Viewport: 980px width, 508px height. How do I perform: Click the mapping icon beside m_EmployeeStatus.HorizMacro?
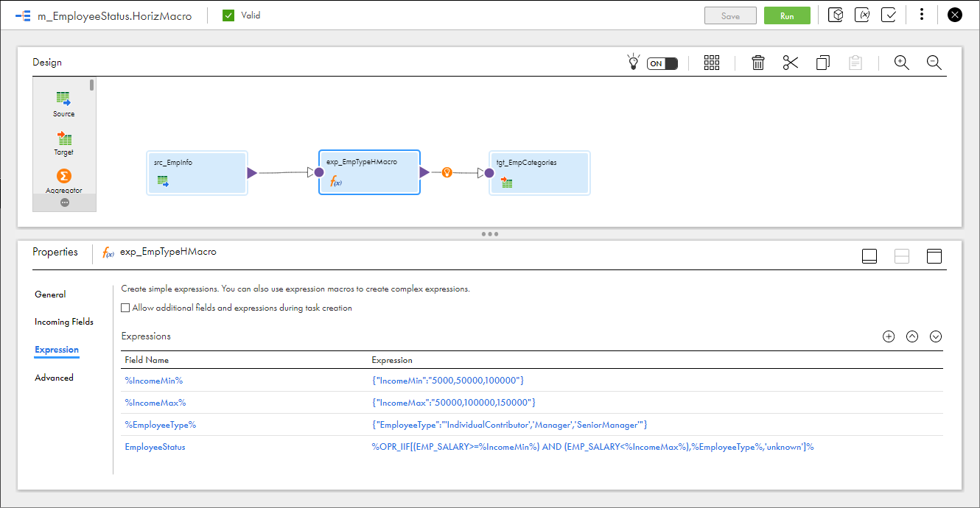point(23,15)
